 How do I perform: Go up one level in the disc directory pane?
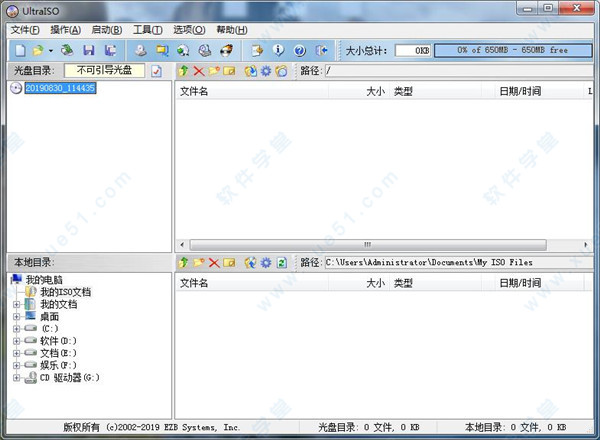[x=183, y=71]
